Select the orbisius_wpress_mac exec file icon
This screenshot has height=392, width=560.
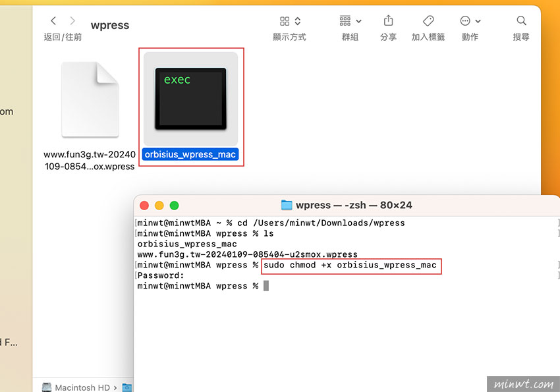190,99
